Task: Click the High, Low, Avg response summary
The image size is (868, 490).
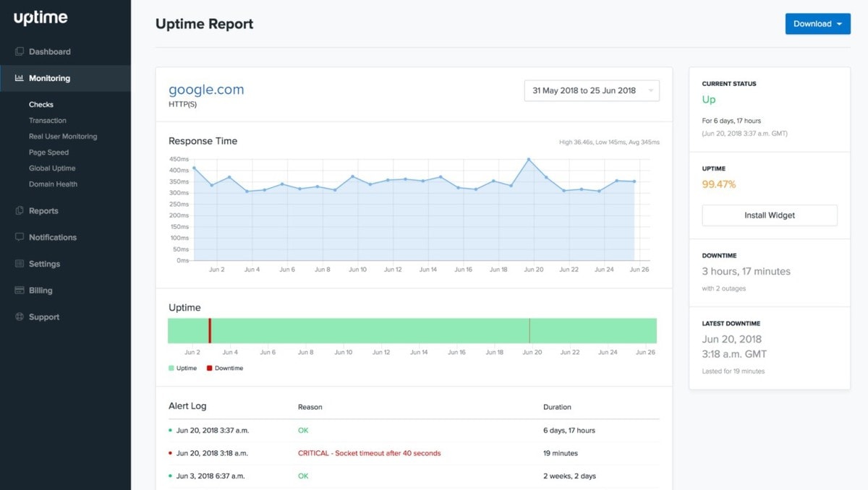Action: [609, 142]
